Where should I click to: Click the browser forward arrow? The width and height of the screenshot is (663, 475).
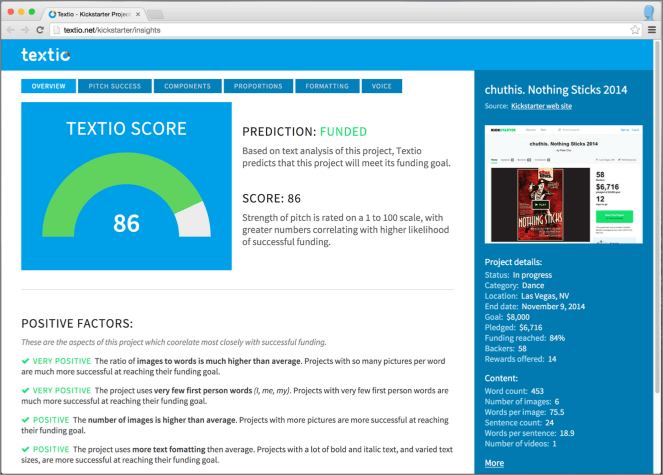tap(25, 30)
